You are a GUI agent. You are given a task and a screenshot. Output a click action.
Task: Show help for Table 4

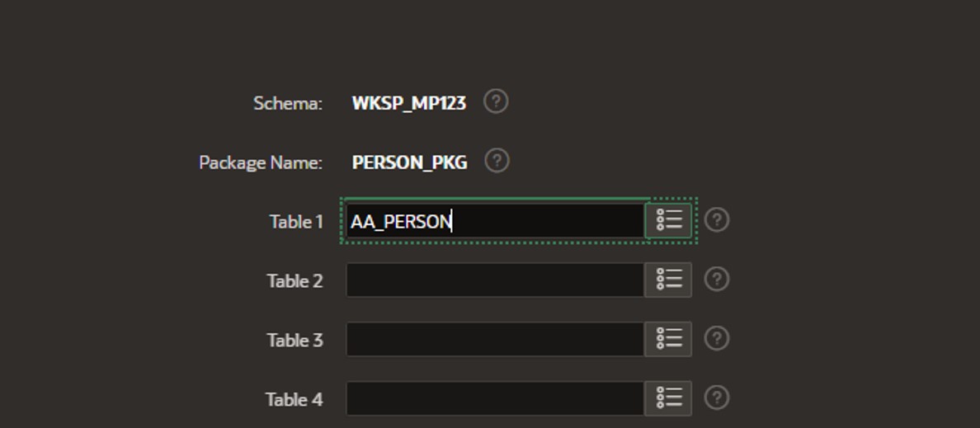(x=717, y=397)
